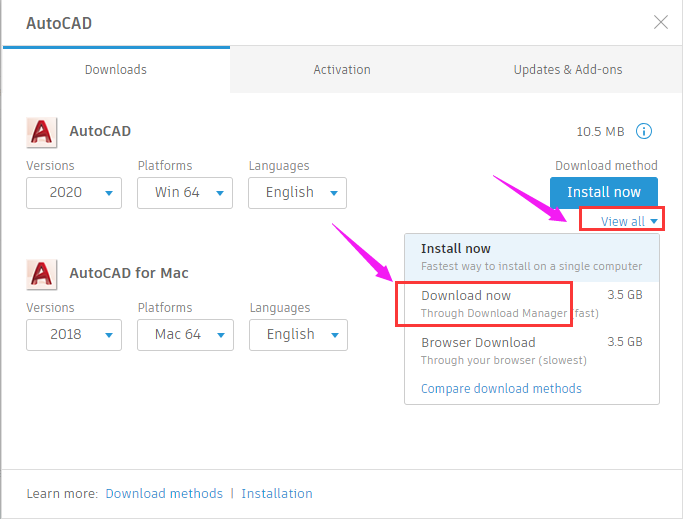The height and width of the screenshot is (519, 683).
Task: Click the Download method label
Action: point(606,166)
